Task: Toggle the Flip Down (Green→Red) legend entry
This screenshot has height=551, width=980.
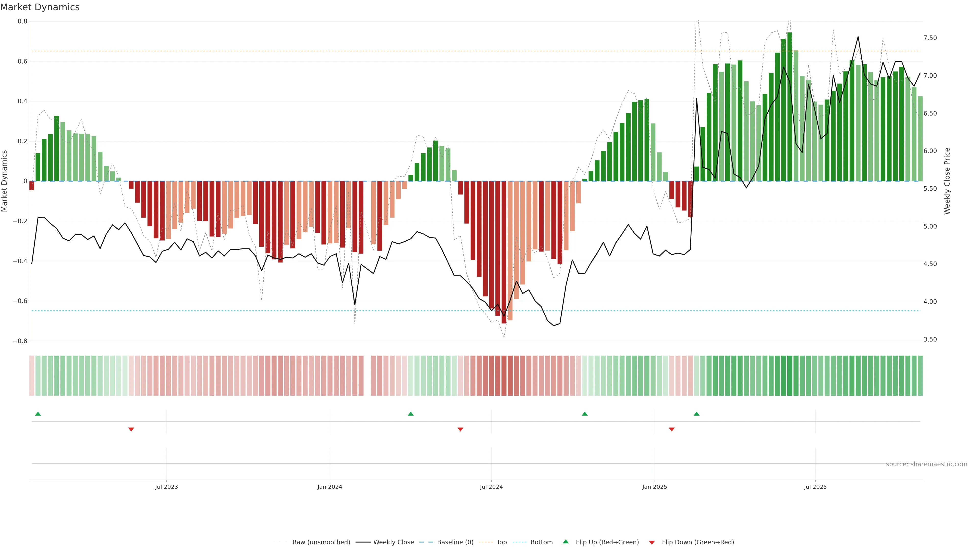Action: [x=698, y=542]
